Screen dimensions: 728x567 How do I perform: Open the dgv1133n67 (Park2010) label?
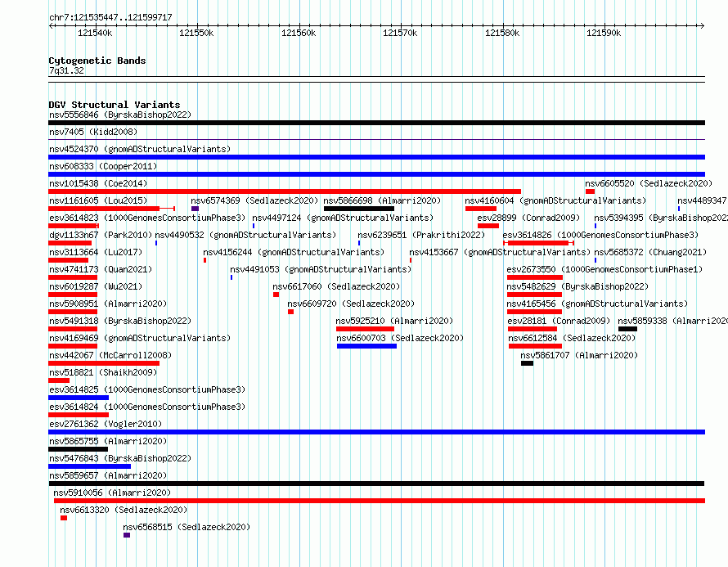tap(101, 235)
